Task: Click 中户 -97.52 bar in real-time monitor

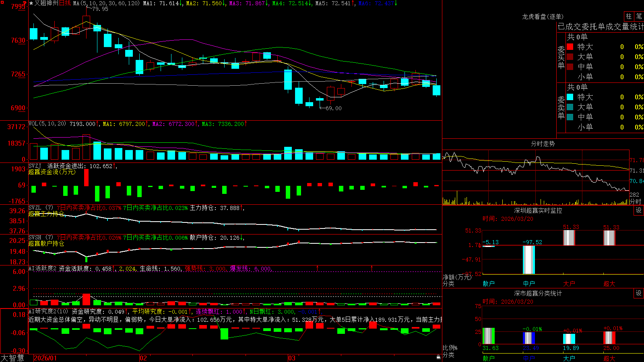Action: (x=529, y=260)
